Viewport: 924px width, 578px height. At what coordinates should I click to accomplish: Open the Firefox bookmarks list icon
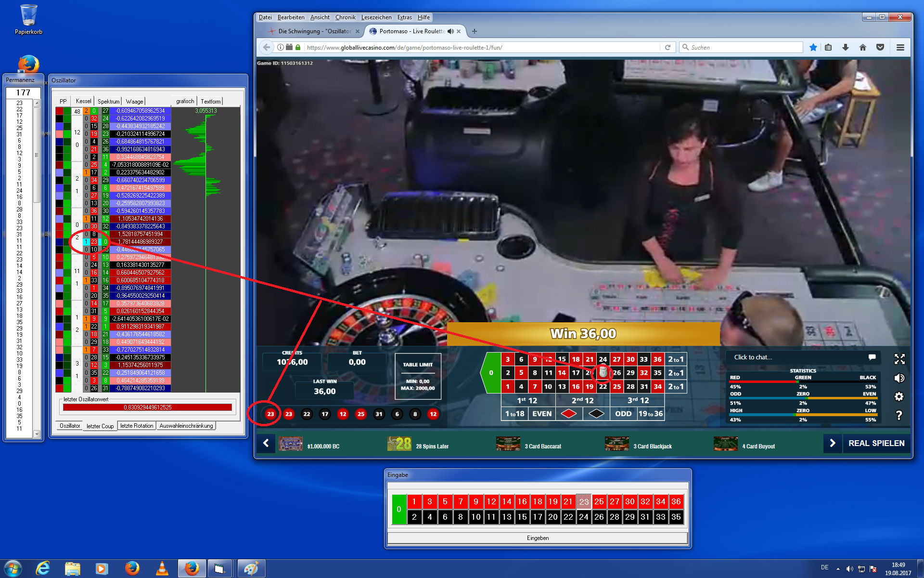tap(828, 47)
